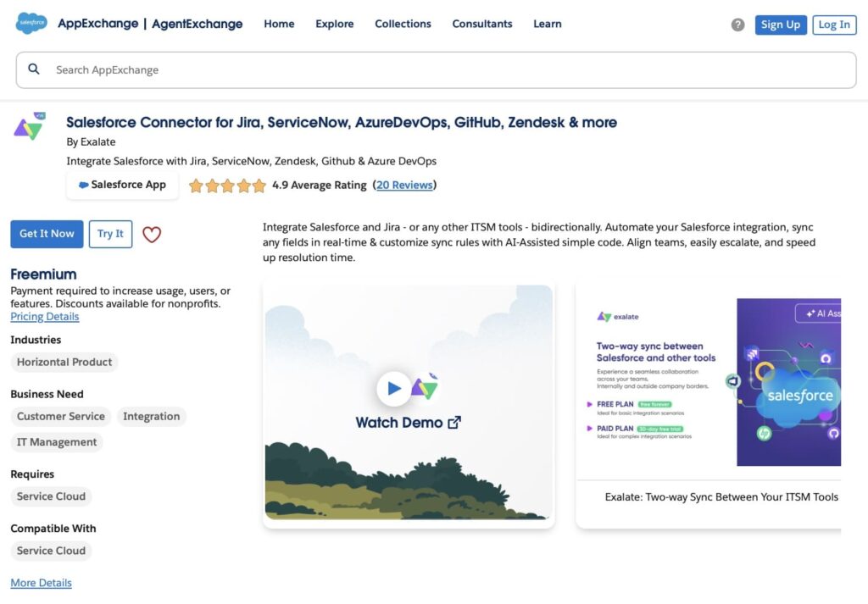Click Service Cloud tag under Compatible With
This screenshot has height=604, width=868.
click(51, 551)
